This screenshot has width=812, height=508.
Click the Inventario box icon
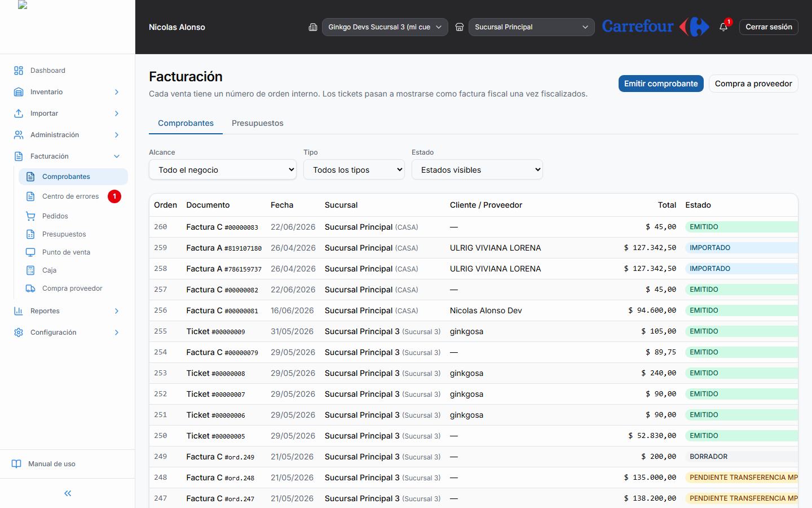point(19,92)
